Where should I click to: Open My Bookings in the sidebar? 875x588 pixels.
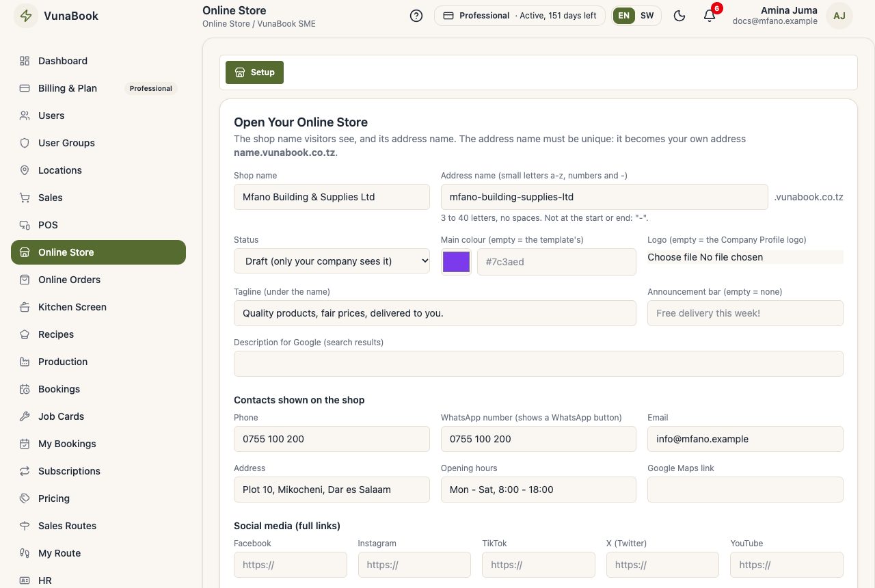(x=98, y=444)
